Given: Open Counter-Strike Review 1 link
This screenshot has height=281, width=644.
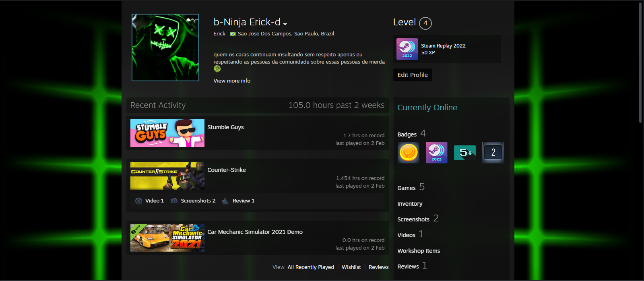Looking at the screenshot, I should pos(244,201).
